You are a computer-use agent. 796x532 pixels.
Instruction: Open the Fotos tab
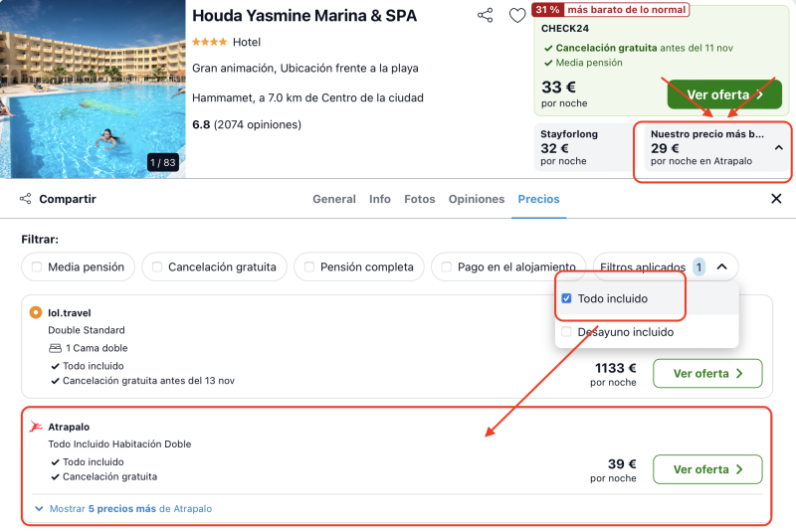[x=419, y=199]
